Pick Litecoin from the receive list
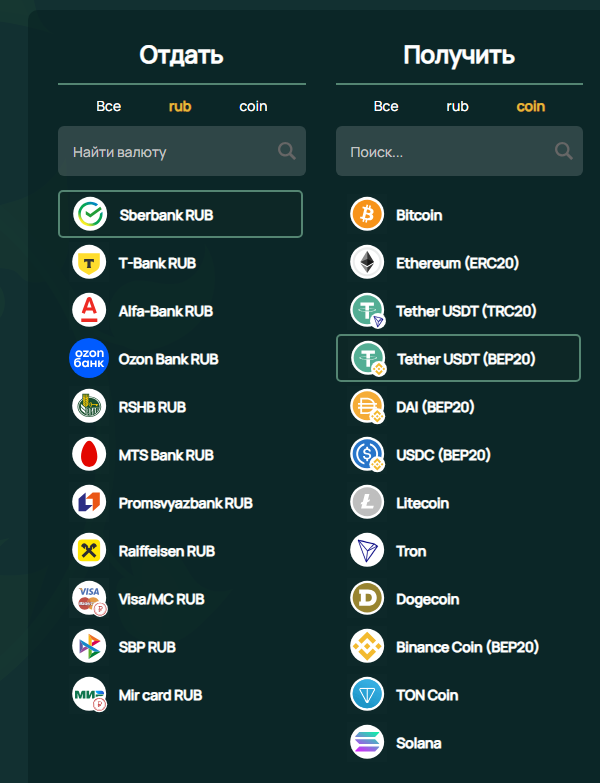Image resolution: width=600 pixels, height=783 pixels. (422, 503)
